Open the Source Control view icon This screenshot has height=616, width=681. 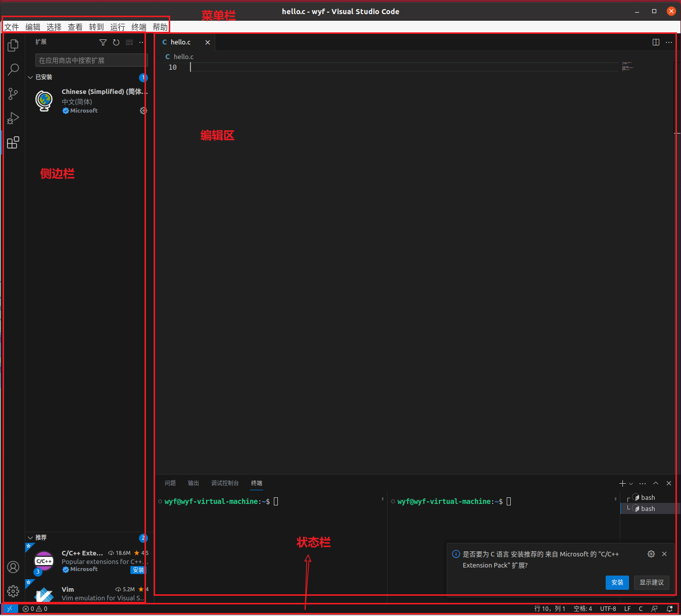(x=13, y=93)
